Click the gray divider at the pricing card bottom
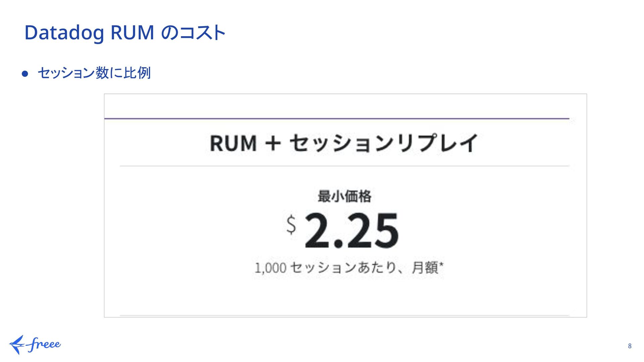The height and width of the screenshot is (362, 644). pyautogui.click(x=344, y=315)
